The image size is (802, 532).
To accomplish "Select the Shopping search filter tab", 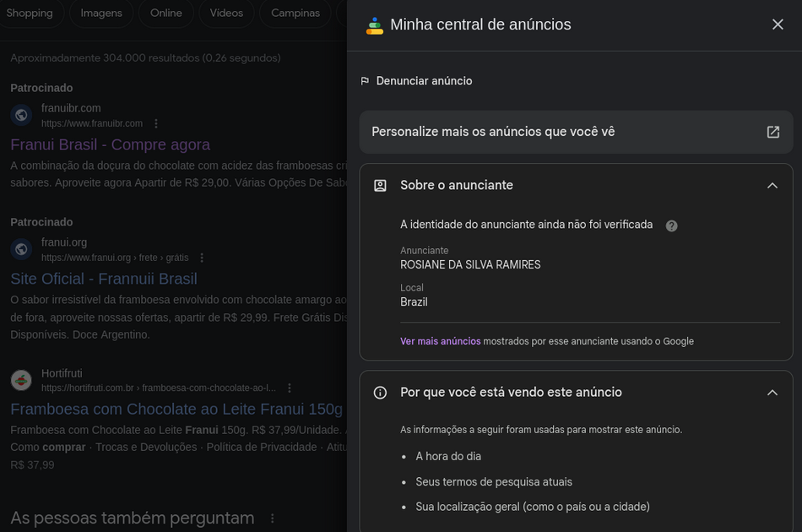I will click(x=30, y=13).
